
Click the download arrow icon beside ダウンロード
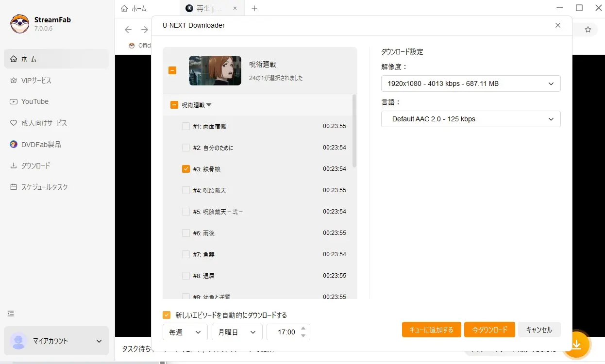coord(14,165)
